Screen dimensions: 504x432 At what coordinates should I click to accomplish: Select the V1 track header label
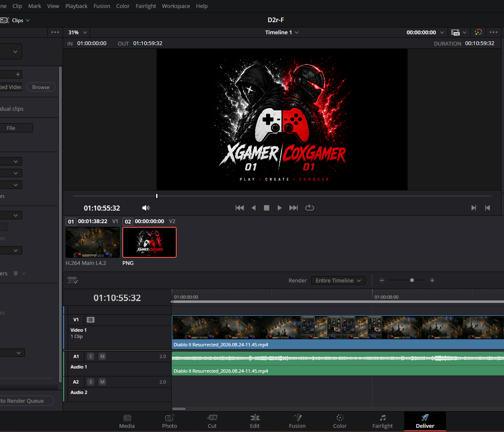click(x=76, y=320)
